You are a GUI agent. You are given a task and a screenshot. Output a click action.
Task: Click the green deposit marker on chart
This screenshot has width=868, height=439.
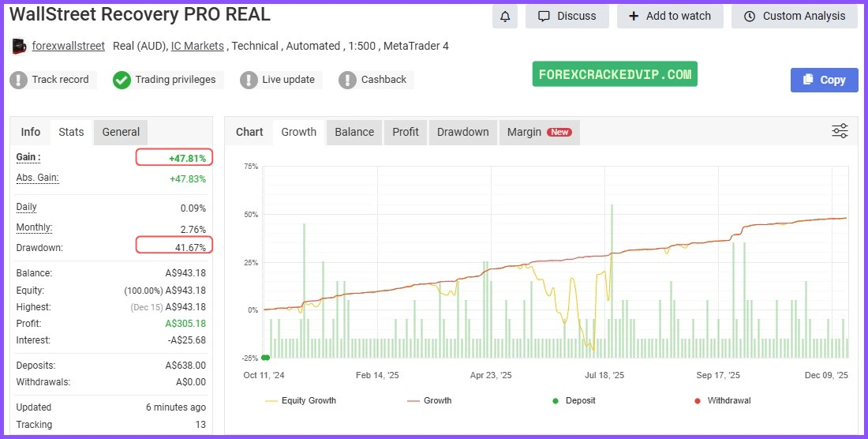point(266,358)
